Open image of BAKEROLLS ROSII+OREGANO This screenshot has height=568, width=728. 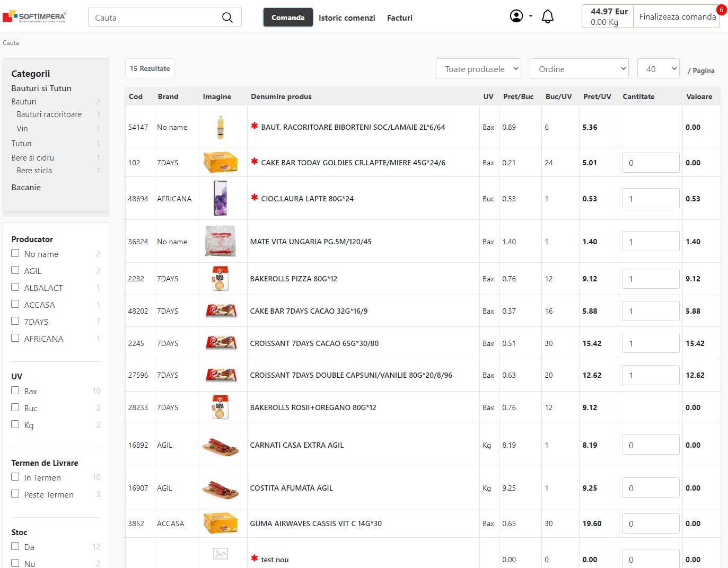(x=220, y=407)
